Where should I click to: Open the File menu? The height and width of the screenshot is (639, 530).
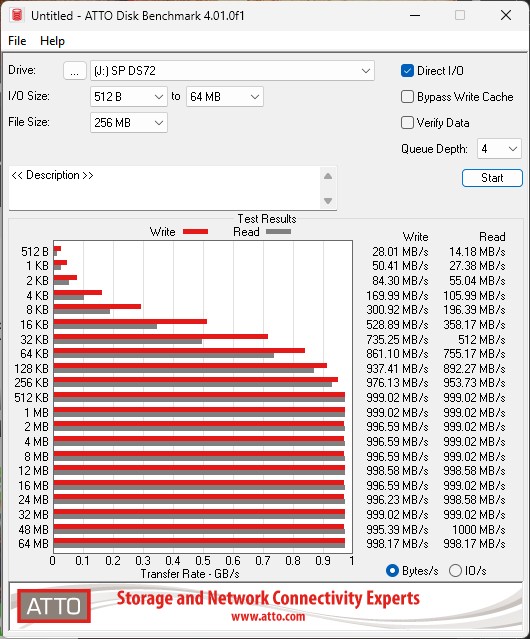coord(17,41)
